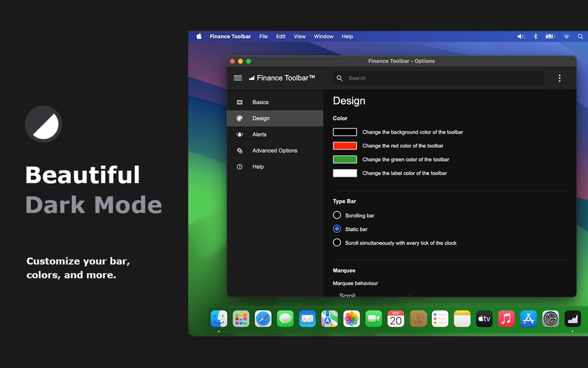588x368 pixels.
Task: Open Notes from the dock
Action: pos(462,319)
